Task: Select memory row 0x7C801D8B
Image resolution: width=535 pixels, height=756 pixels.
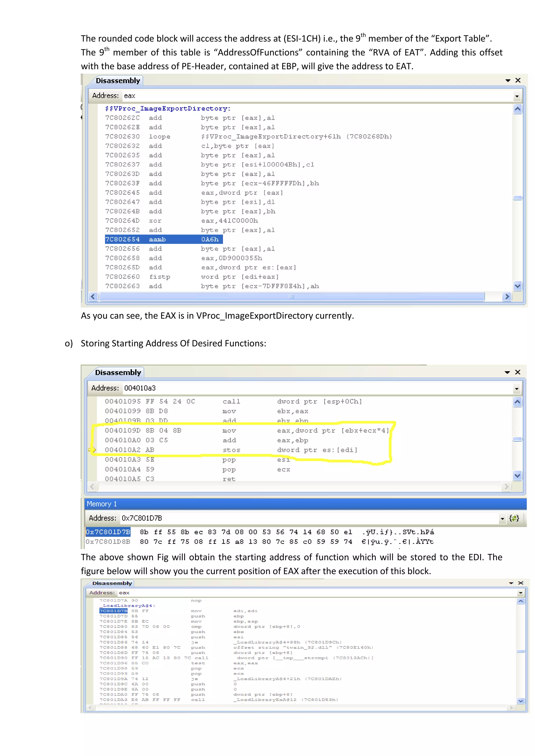Action: tap(260, 542)
